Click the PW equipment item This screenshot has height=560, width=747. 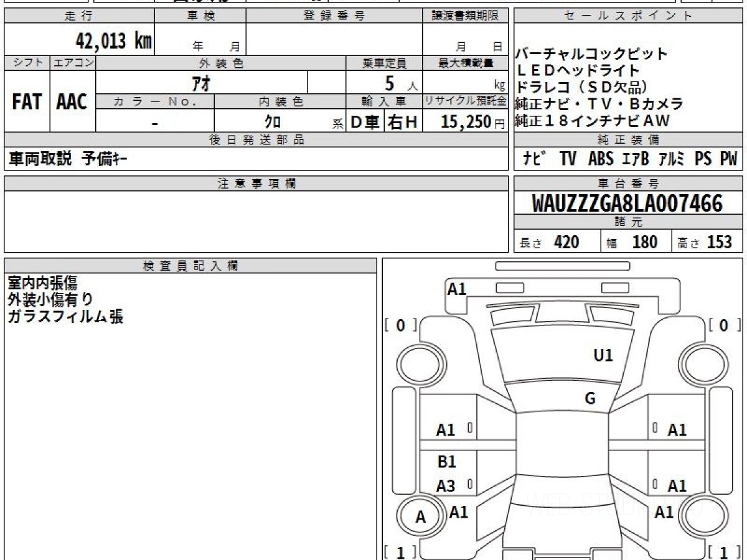(x=728, y=159)
